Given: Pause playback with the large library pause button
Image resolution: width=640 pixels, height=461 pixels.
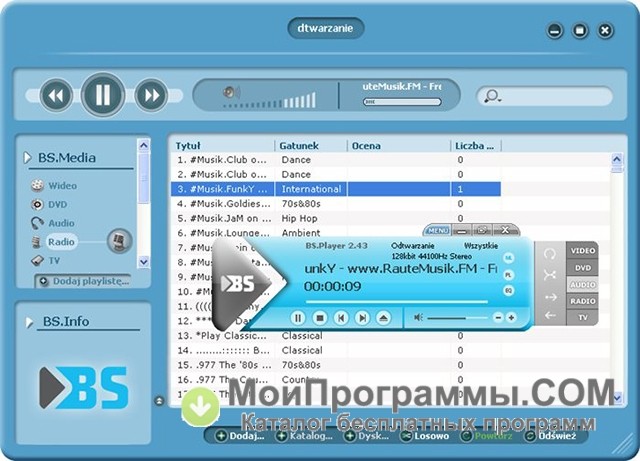Looking at the screenshot, I should tap(102, 95).
